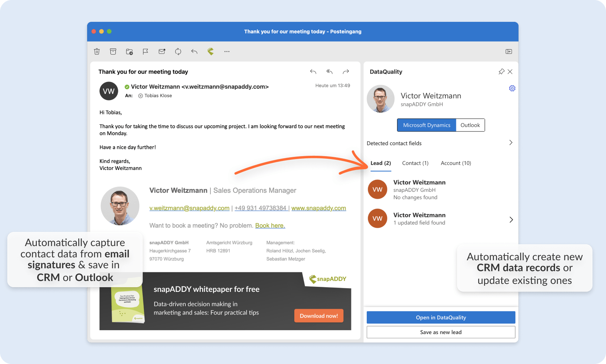The image size is (606, 364).
Task: Pin the DataQuality panel
Action: point(501,72)
